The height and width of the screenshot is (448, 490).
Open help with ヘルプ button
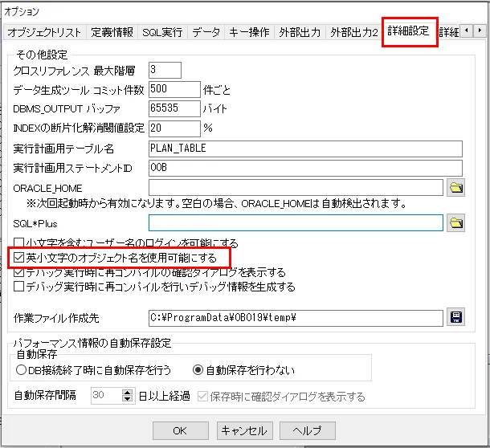click(x=308, y=430)
